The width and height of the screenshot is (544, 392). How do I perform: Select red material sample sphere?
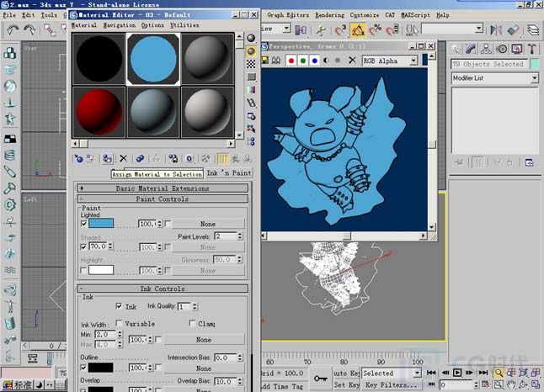99,112
